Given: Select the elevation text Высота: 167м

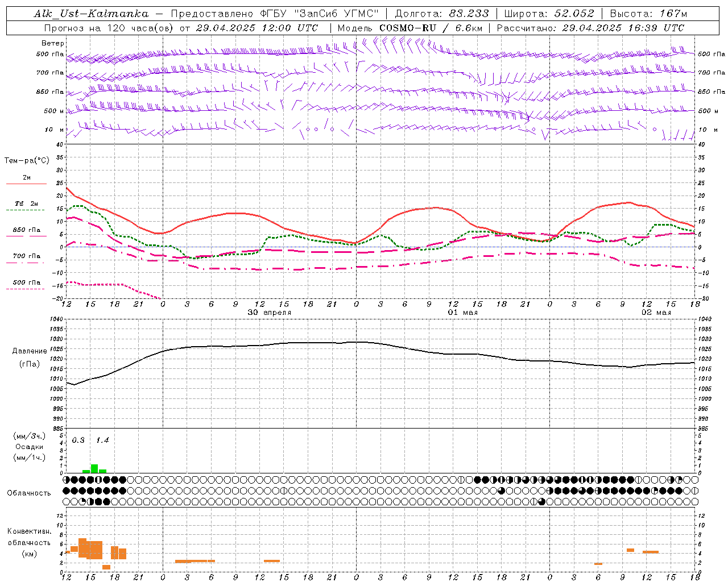Looking at the screenshot, I should (648, 14).
